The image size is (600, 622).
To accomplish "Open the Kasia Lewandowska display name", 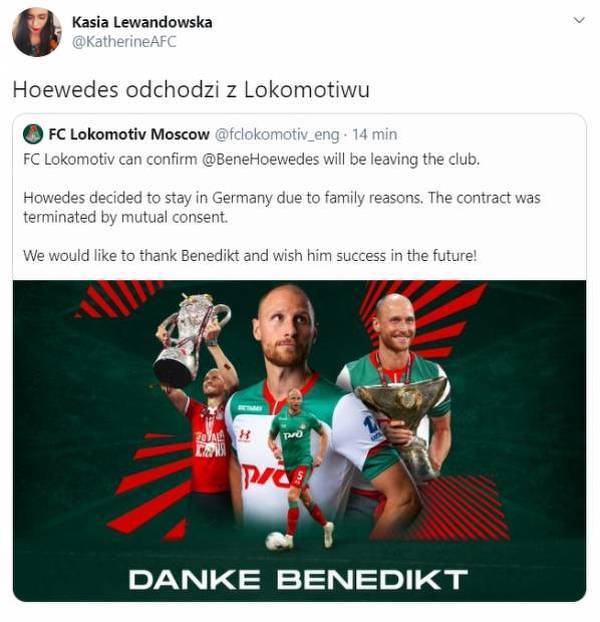I will (x=142, y=22).
